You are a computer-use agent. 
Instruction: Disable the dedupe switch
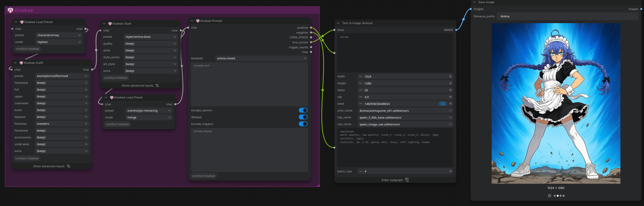coord(303,117)
